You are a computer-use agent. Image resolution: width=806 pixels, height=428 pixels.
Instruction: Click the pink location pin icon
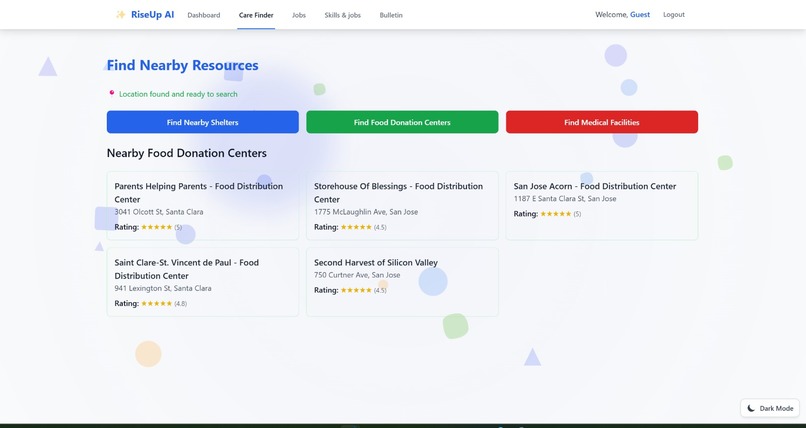[112, 94]
